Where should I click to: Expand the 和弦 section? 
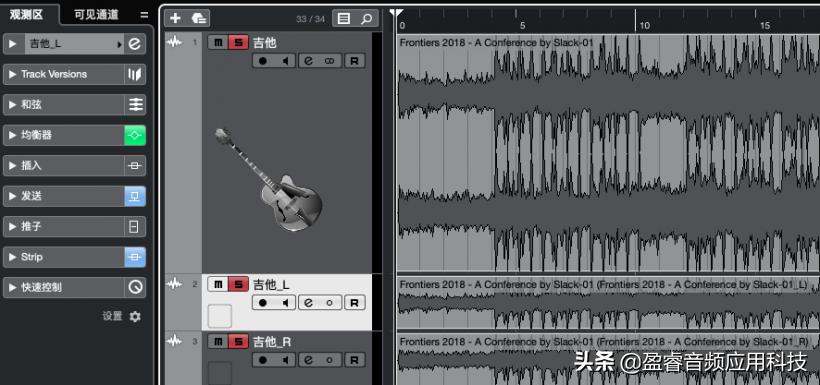point(13,105)
